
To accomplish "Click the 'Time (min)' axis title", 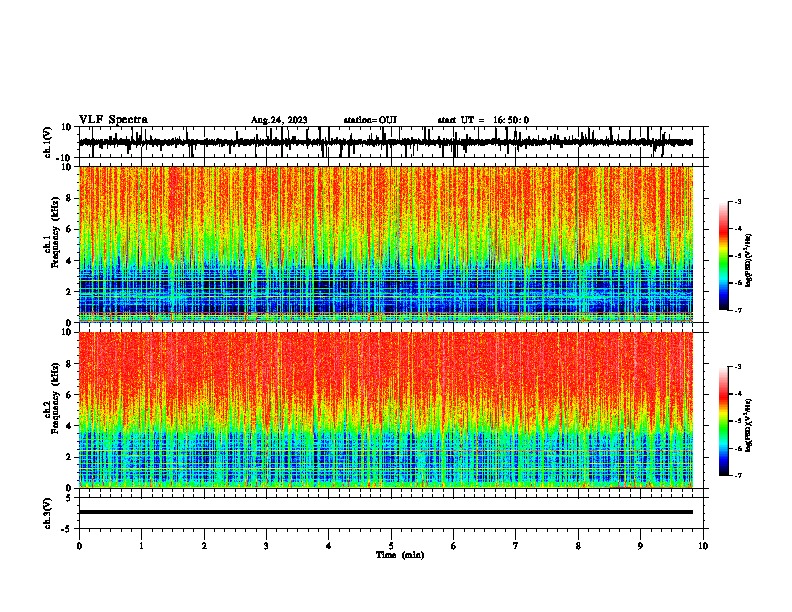I will 400,555.
